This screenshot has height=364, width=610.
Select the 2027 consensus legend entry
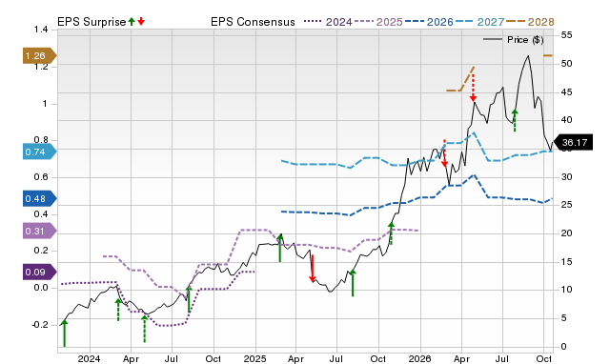pyautogui.click(x=480, y=22)
